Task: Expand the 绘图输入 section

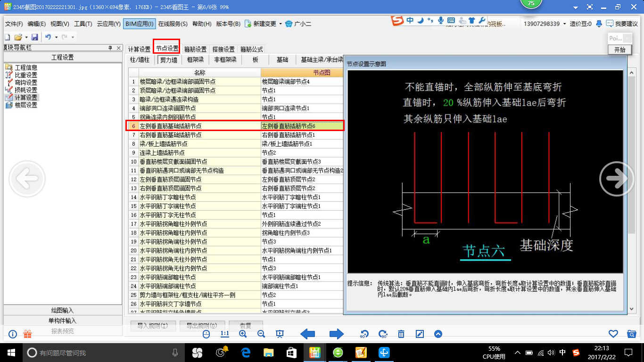Action: click(63, 310)
